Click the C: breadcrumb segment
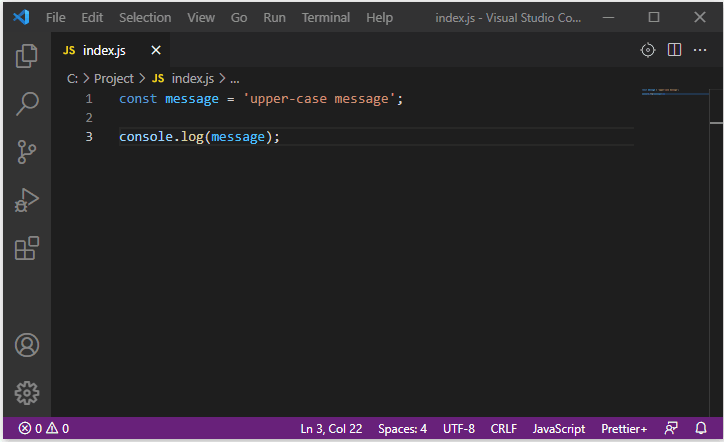724x442 pixels. [x=72, y=79]
